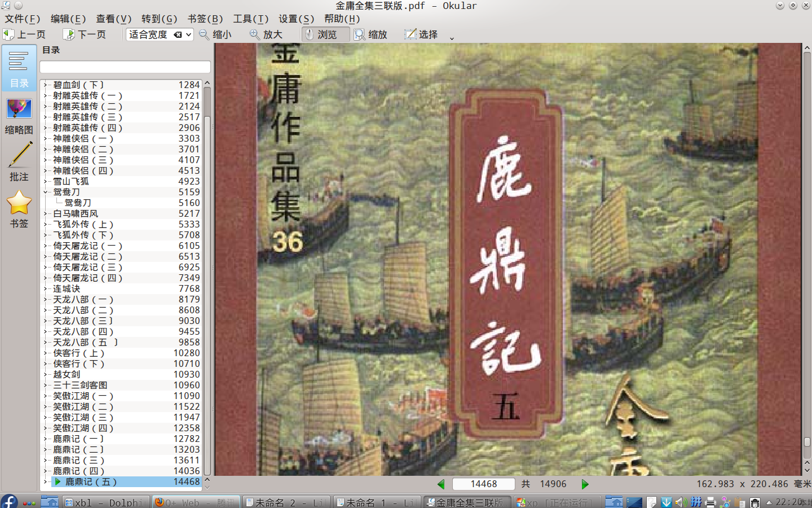Show hidden system tray icons arrow
This screenshot has width=812, height=508.
(769, 502)
